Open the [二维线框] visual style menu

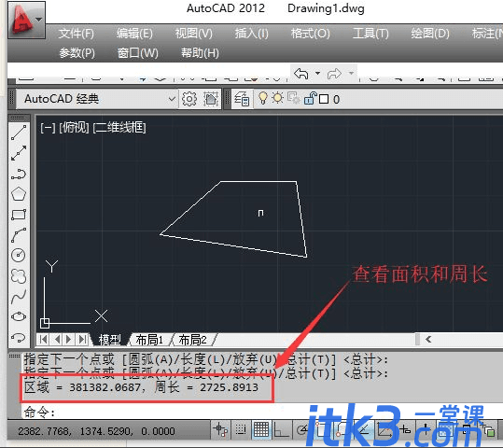(x=119, y=128)
